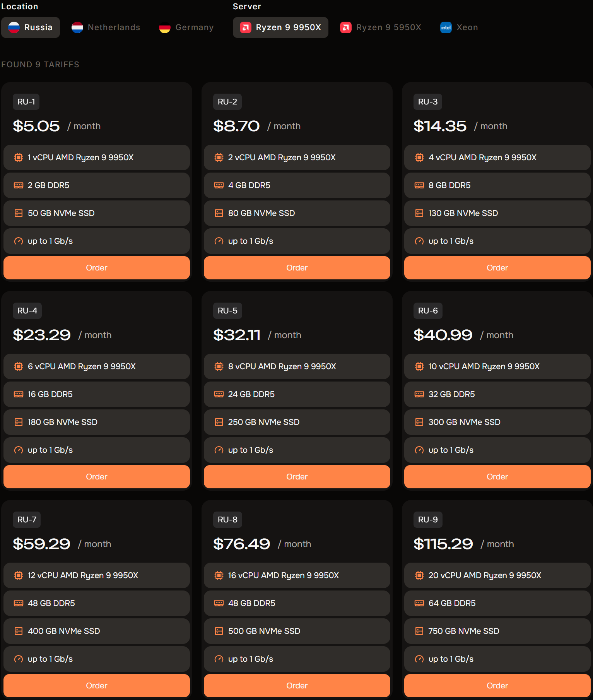Click the "6 vCPU AMD Ryzen 9 9950X" text

(82, 366)
